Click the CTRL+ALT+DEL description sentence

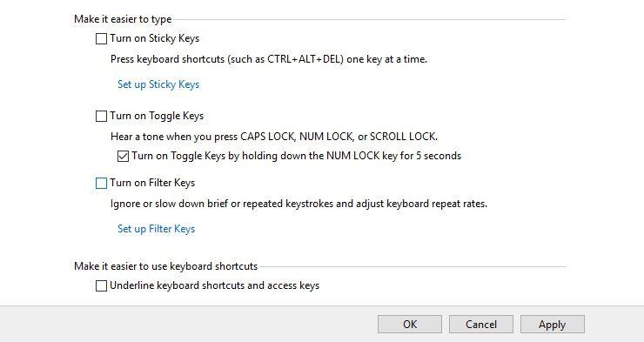[269, 59]
